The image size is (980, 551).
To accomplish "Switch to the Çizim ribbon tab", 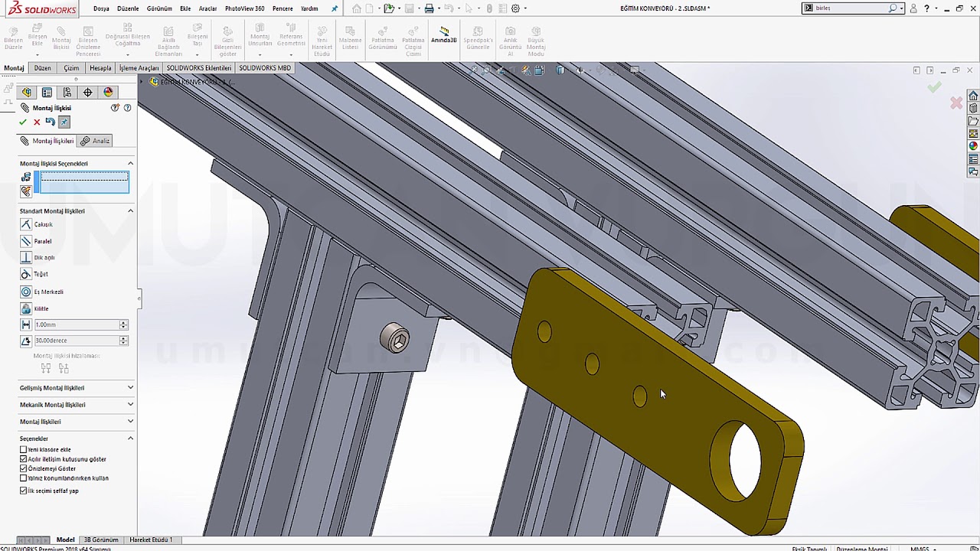I will (x=71, y=68).
